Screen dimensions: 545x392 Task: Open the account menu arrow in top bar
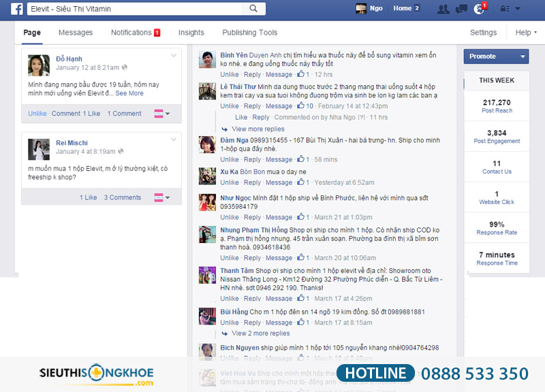[518, 9]
